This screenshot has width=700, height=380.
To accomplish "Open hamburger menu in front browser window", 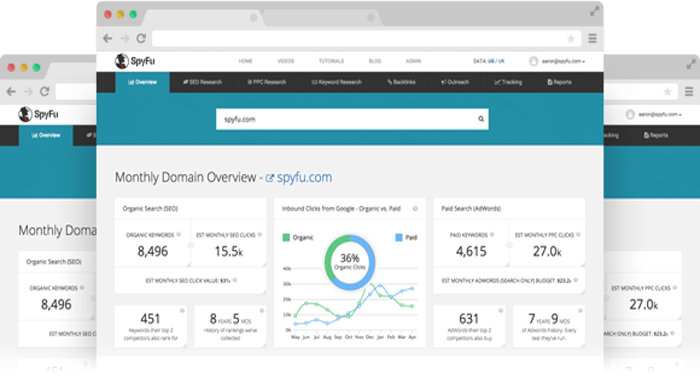I will [x=592, y=39].
